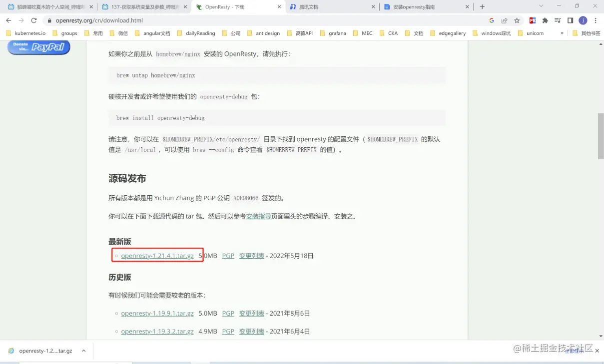Open download item options chevron
Image resolution: width=604 pixels, height=364 pixels.
coord(83,351)
